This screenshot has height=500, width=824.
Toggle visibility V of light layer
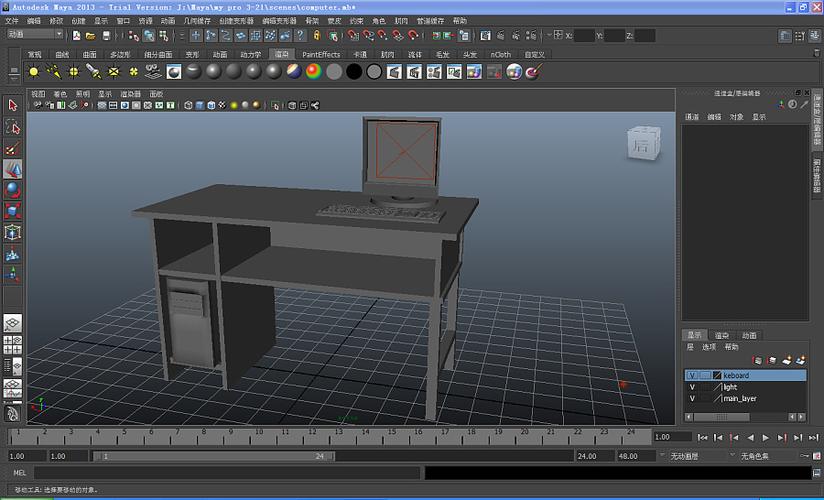[692, 387]
